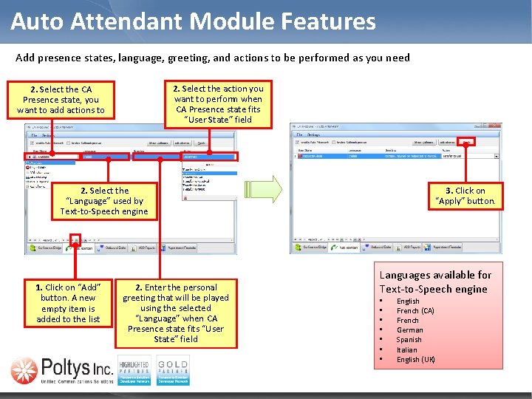Click the Highlighted Partner badge
This screenshot has height=399, width=532.
pyautogui.click(x=134, y=370)
